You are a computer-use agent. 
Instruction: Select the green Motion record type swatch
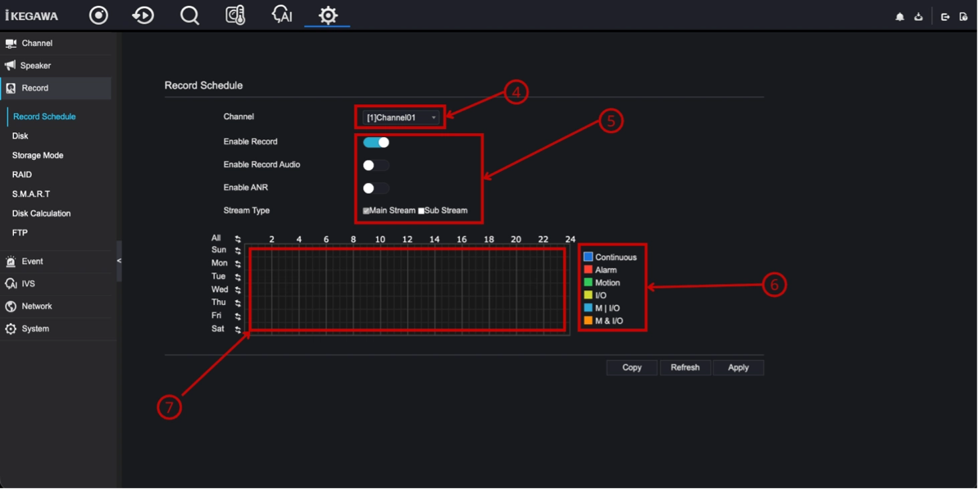pyautogui.click(x=590, y=283)
